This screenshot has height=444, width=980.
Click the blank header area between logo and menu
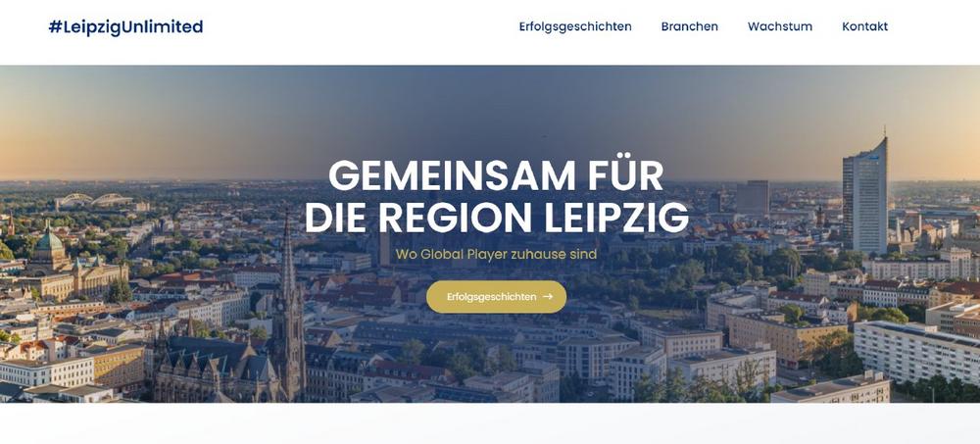[x=361, y=26]
